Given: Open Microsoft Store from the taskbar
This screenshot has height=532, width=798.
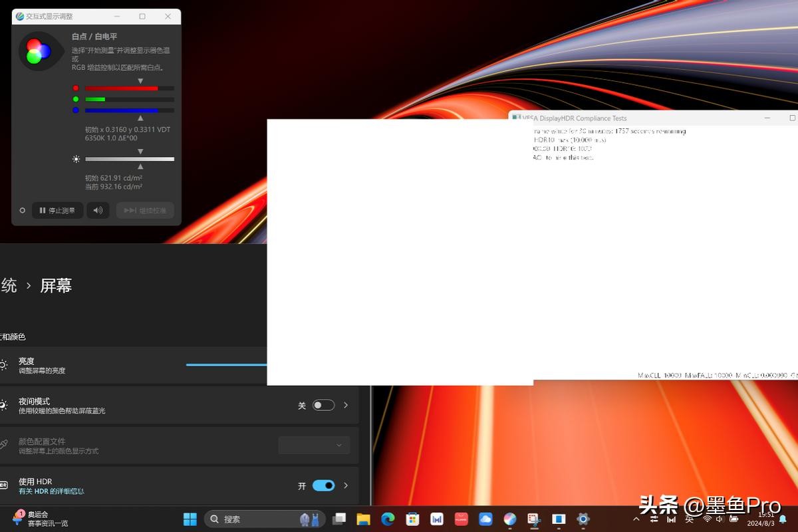Looking at the screenshot, I should coord(412,519).
